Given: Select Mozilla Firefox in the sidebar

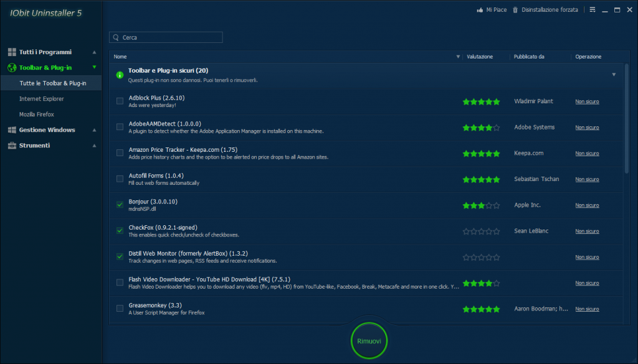Looking at the screenshot, I should (36, 114).
